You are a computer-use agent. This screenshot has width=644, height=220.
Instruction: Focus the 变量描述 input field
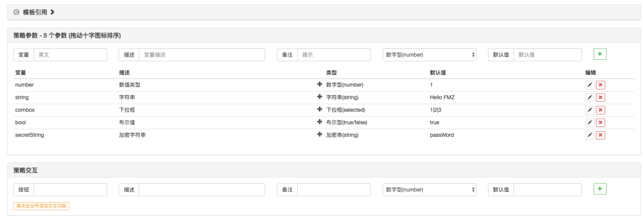[x=202, y=55]
